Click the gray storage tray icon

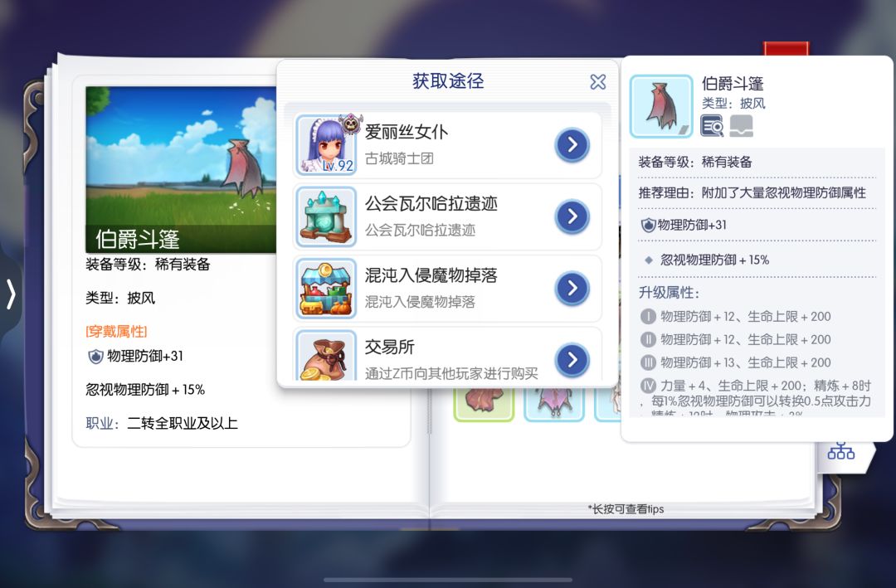coord(741,126)
